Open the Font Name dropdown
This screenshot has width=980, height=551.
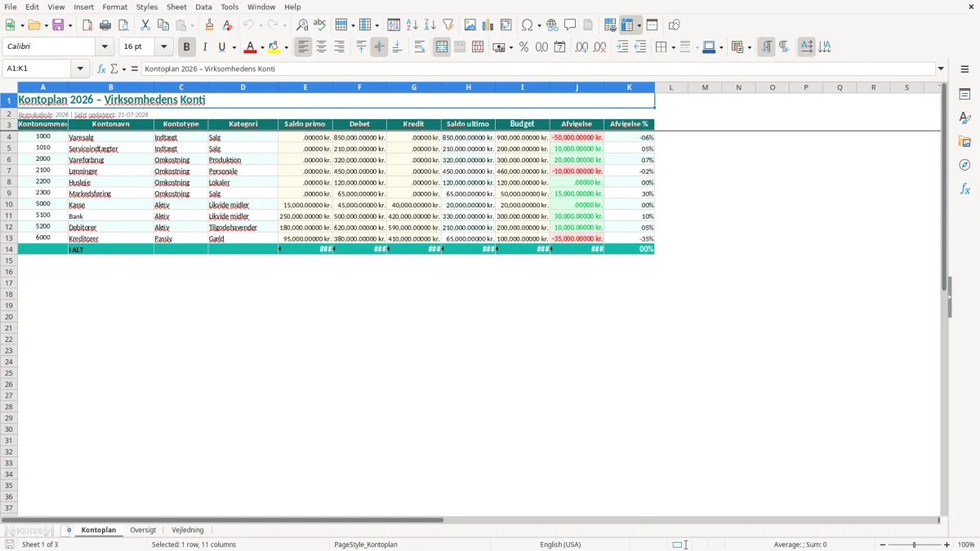(x=105, y=47)
